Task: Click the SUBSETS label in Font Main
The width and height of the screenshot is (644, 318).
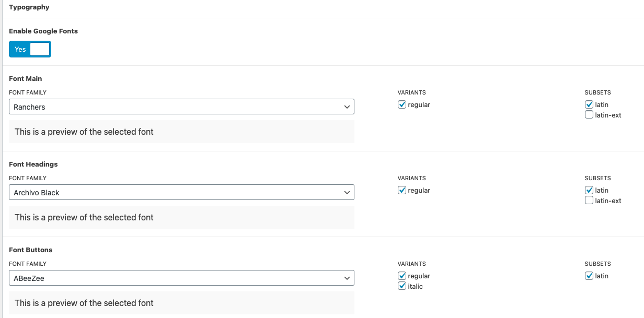Action: pos(598,92)
